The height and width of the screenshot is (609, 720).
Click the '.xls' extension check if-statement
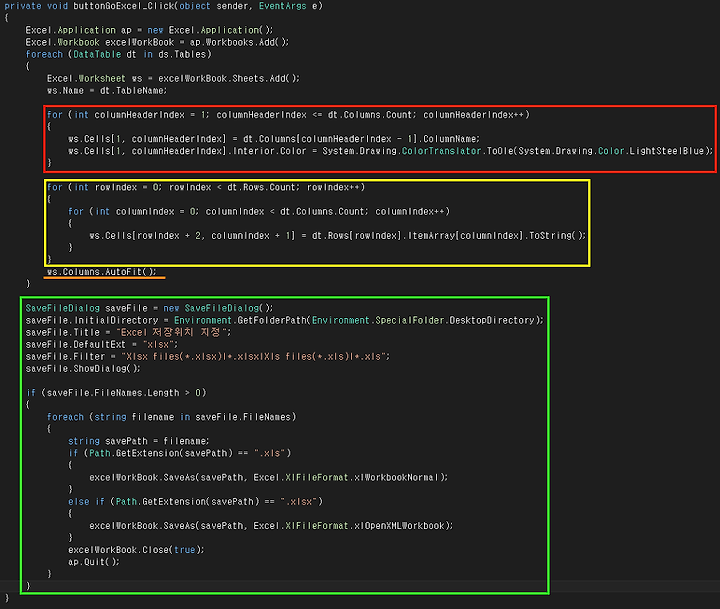[x=180, y=453]
